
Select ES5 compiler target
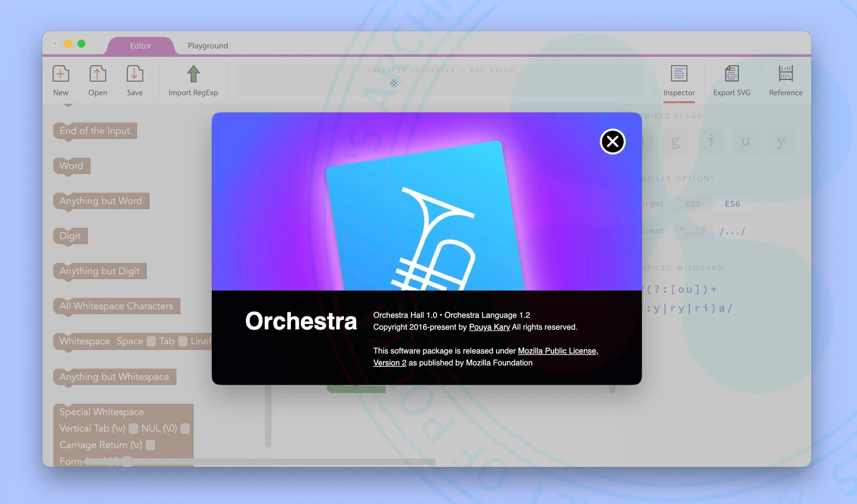693,204
